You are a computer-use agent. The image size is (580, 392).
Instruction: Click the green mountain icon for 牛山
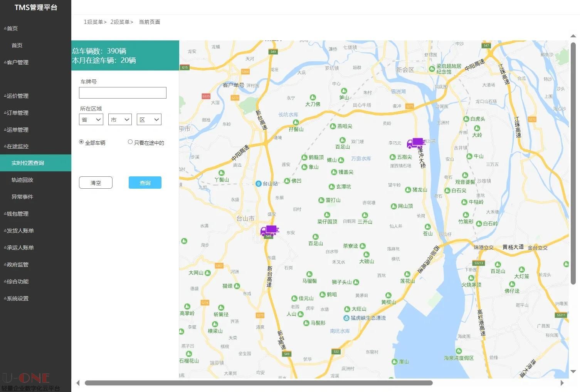tap(469, 156)
